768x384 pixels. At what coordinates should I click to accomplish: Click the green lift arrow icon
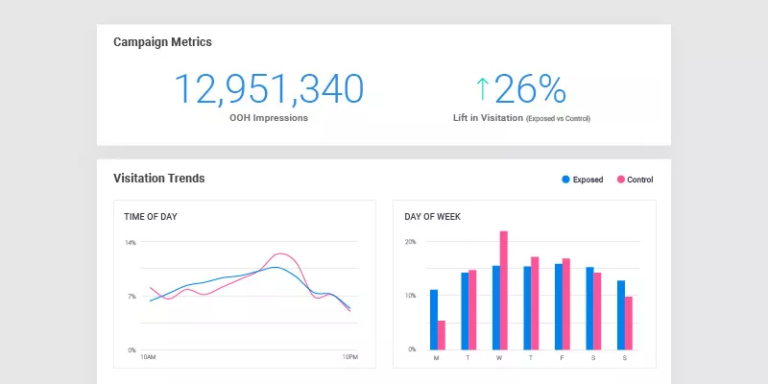(482, 89)
